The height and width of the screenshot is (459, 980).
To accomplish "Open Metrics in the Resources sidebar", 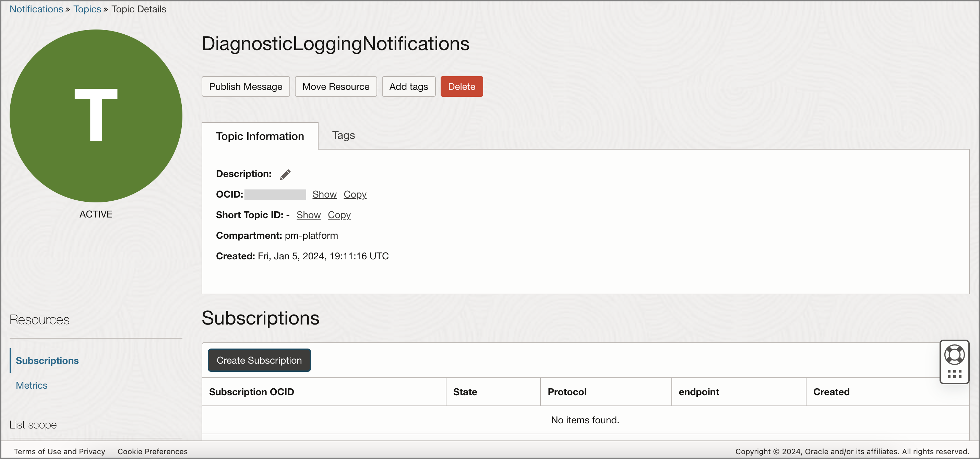I will (x=32, y=385).
